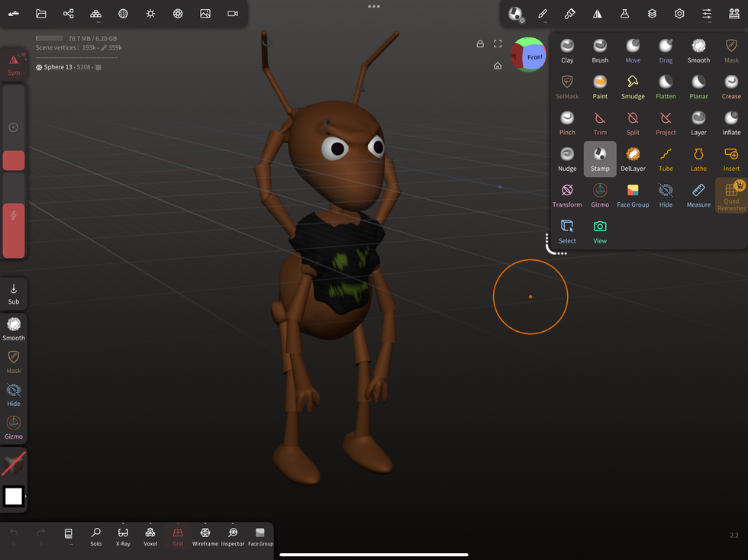Open the background image menu
The image size is (748, 560).
(205, 14)
